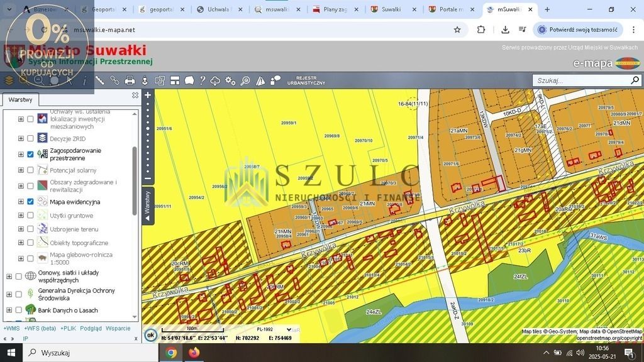Open the help question mark icon
Viewport: 644px width, 362px height.
pos(203,80)
